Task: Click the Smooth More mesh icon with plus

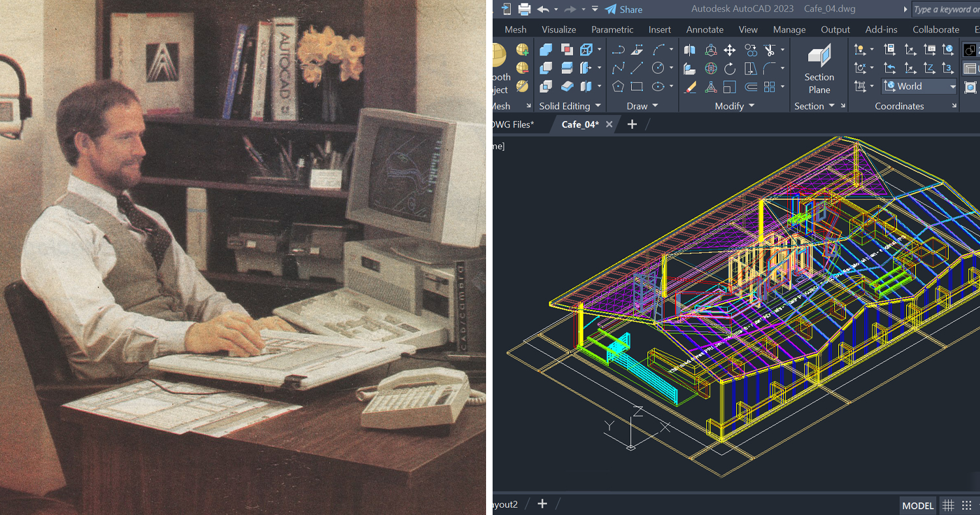Action: click(522, 50)
